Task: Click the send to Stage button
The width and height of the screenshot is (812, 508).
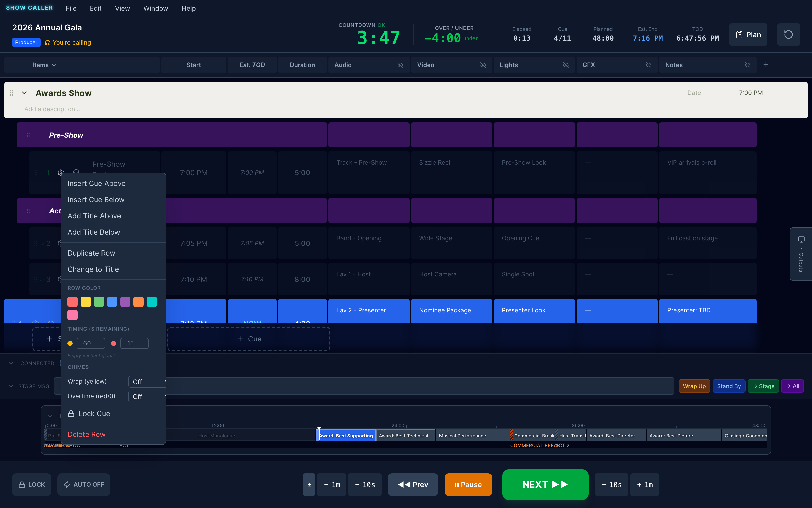Action: (763, 386)
